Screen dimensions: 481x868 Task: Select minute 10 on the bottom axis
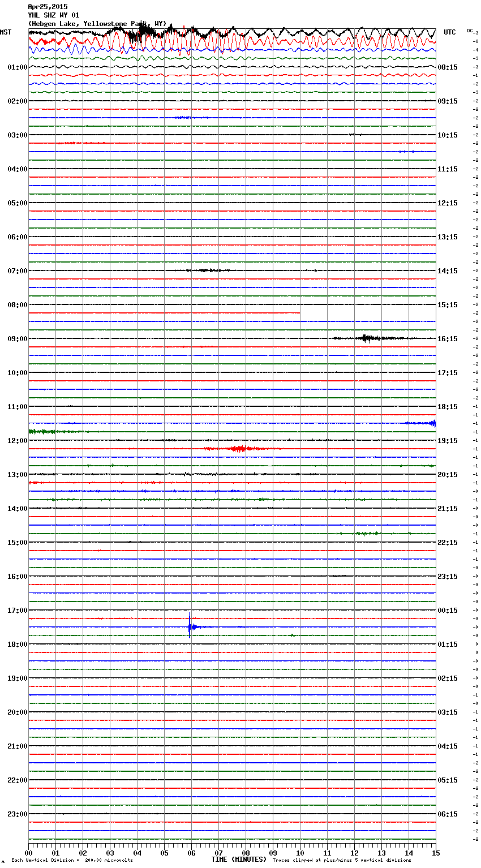(300, 852)
